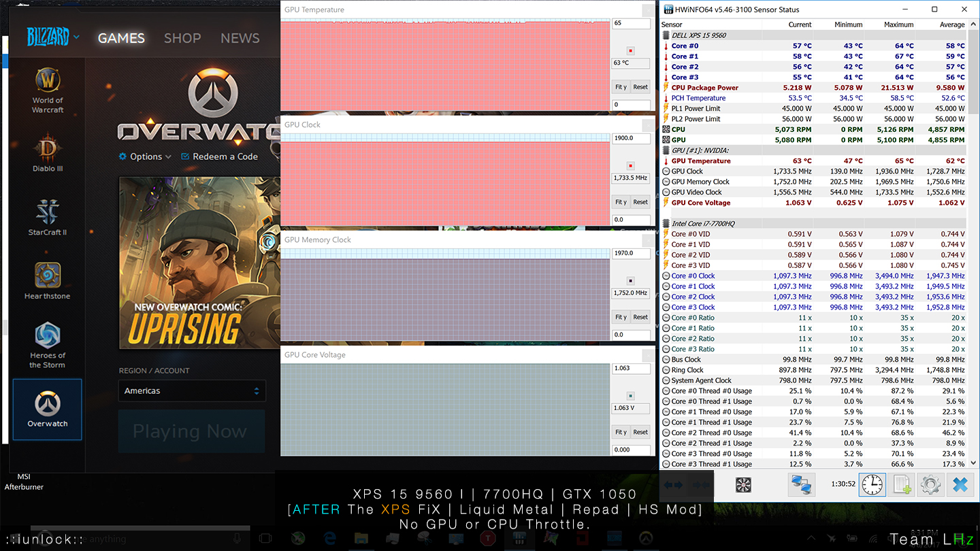Click Fit y in GPU Temperature graph
The height and width of the screenshot is (551, 980).
(621, 87)
